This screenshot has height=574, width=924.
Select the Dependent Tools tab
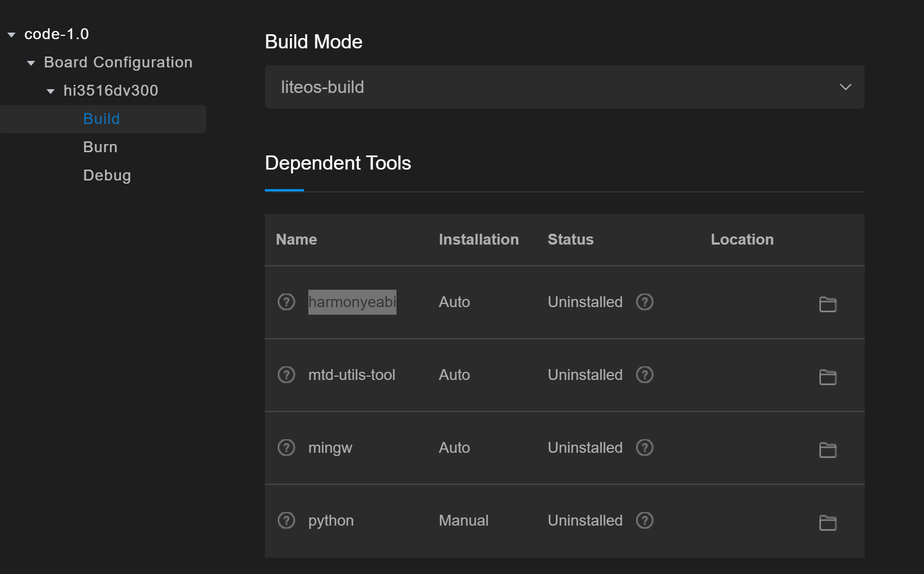tap(338, 164)
